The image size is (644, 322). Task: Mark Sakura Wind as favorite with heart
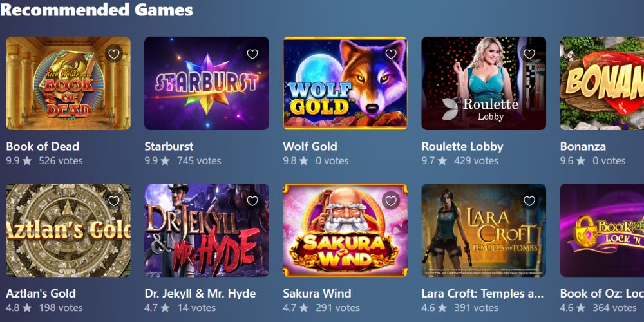(x=391, y=201)
